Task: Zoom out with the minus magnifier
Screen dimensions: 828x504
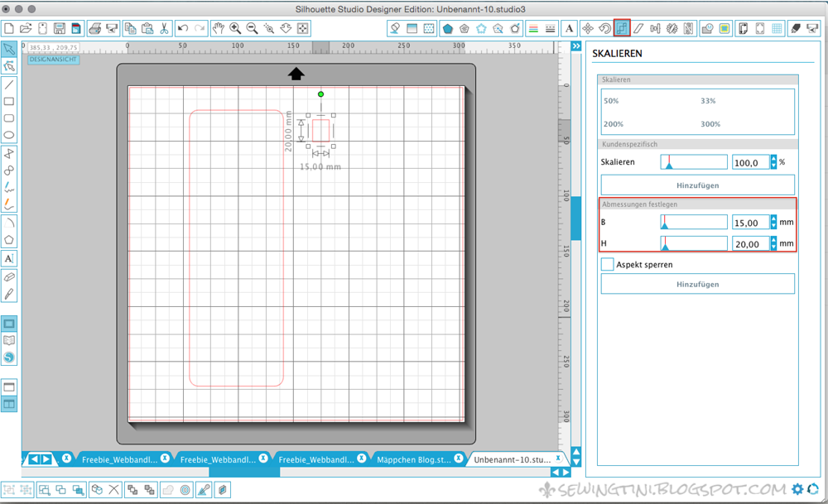Action: pyautogui.click(x=252, y=28)
